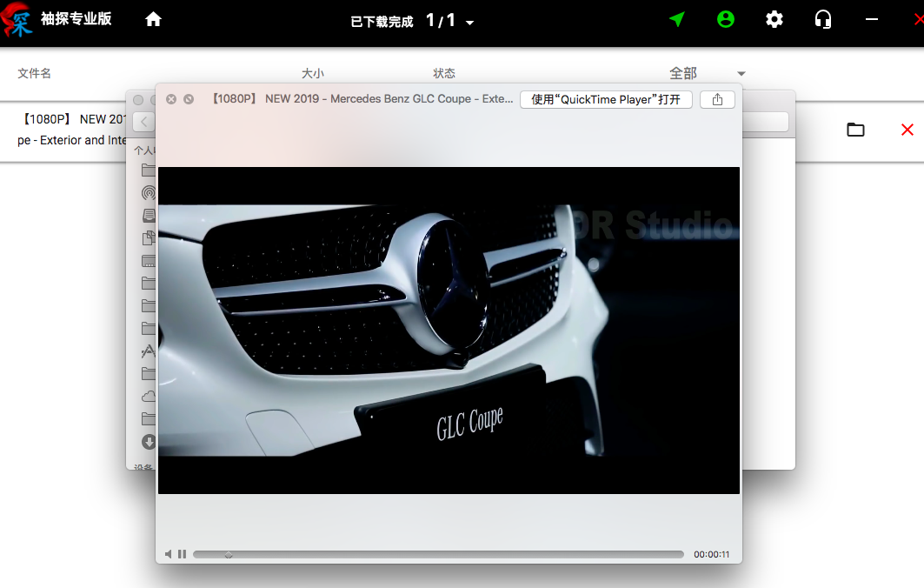Click the 00:00:11 time display
Image resolution: width=924 pixels, height=588 pixels.
pos(711,554)
